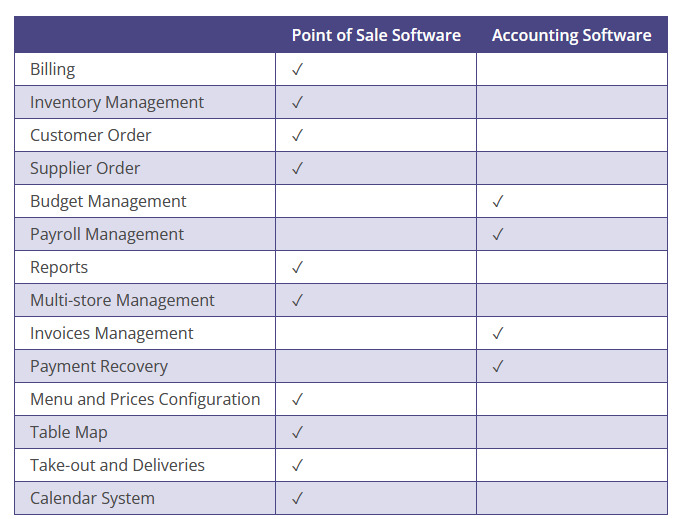Click the Calendar System checkmark

[297, 498]
